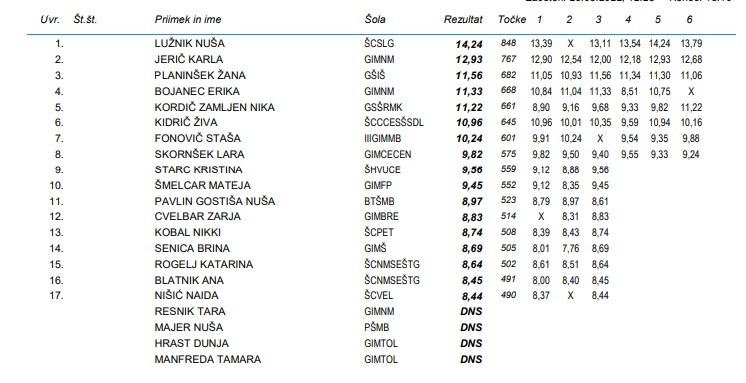Click the Šola column header

click(x=375, y=20)
